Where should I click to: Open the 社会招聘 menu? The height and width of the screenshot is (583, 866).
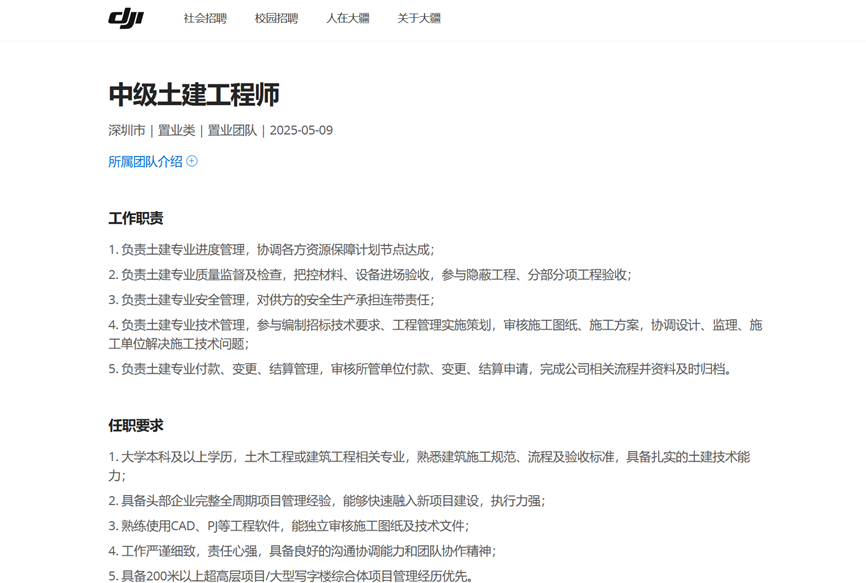pyautogui.click(x=205, y=18)
